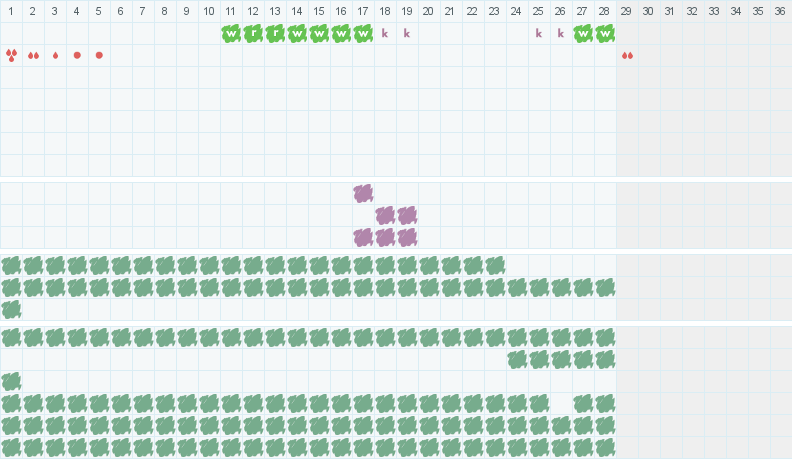The image size is (792, 459).
Task: Select the green 'r' marker on day 13
Action: [x=275, y=34]
